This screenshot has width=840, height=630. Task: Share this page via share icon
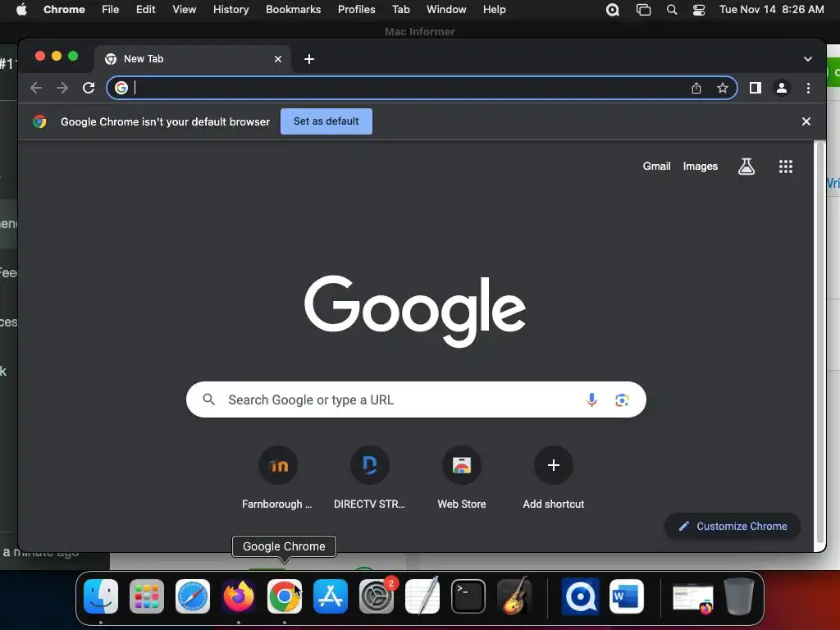point(696,88)
